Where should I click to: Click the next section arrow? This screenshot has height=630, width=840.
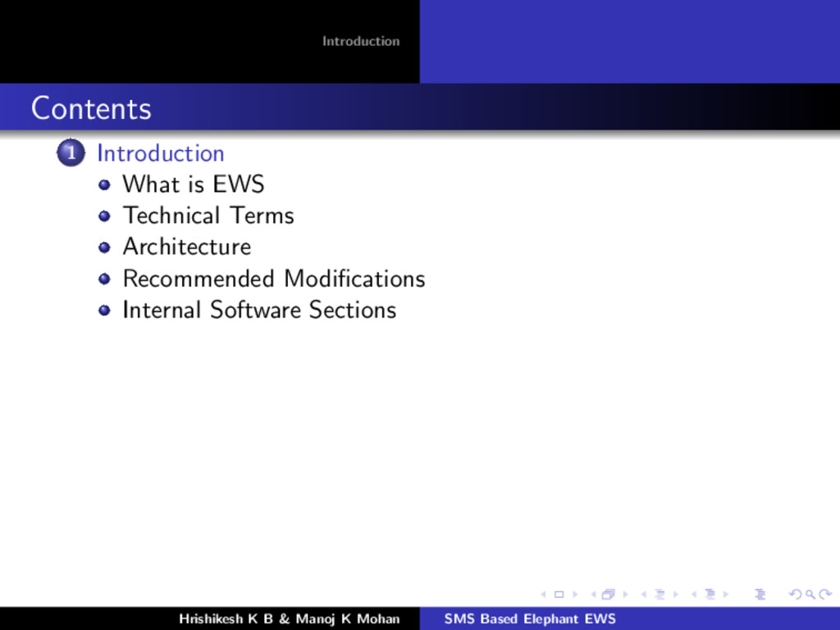coord(726,594)
